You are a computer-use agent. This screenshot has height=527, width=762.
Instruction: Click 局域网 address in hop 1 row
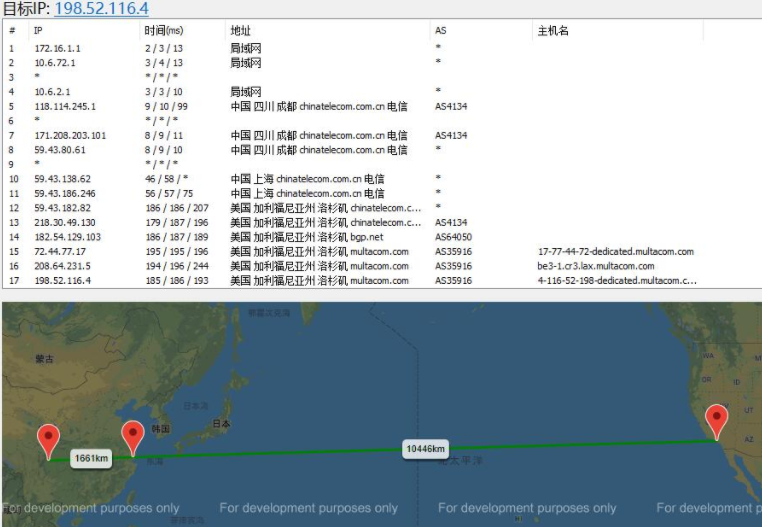[x=245, y=49]
